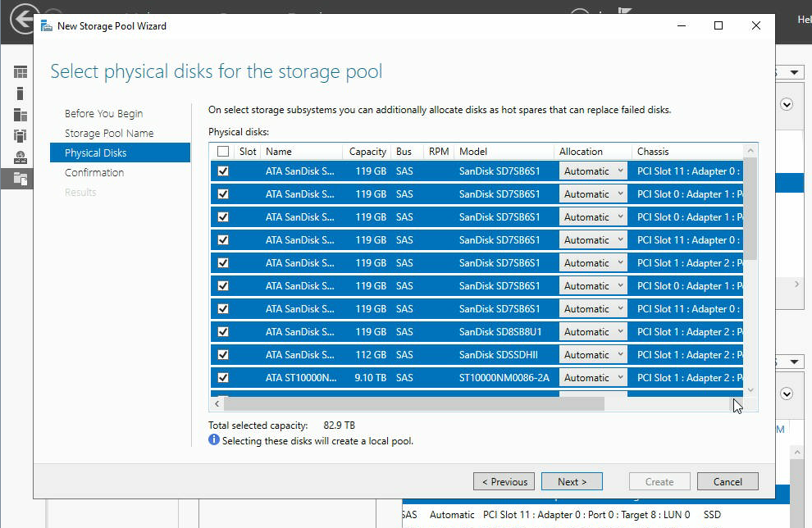812x528 pixels.
Task: Click the New Storage Pool Wizard title icon
Action: [x=46, y=26]
